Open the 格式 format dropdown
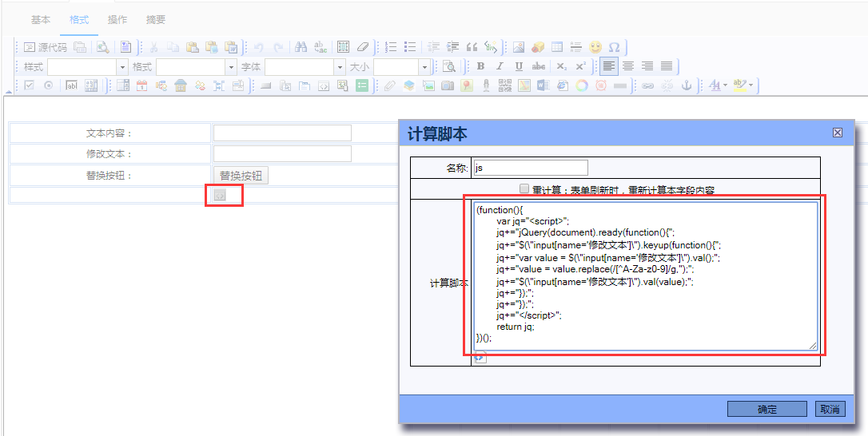 [x=231, y=67]
